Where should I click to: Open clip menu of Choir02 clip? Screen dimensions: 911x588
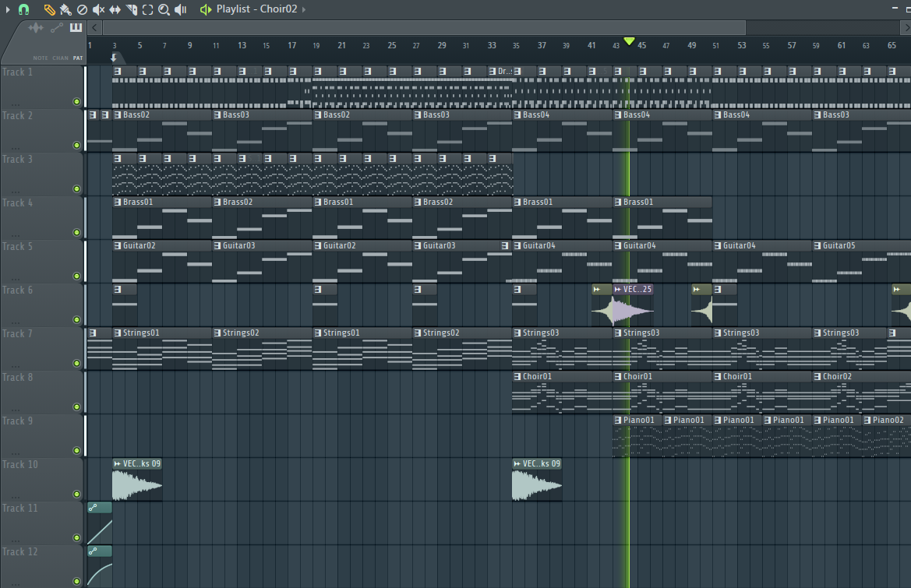coord(817,377)
